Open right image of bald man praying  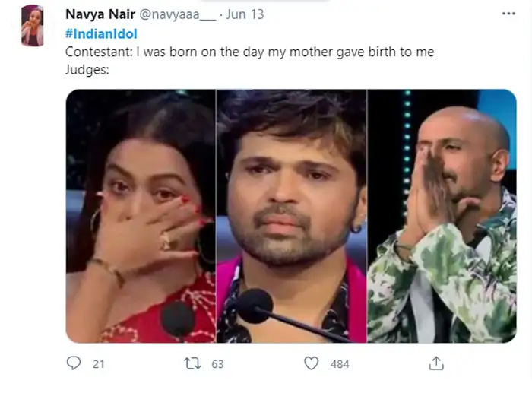point(442,216)
